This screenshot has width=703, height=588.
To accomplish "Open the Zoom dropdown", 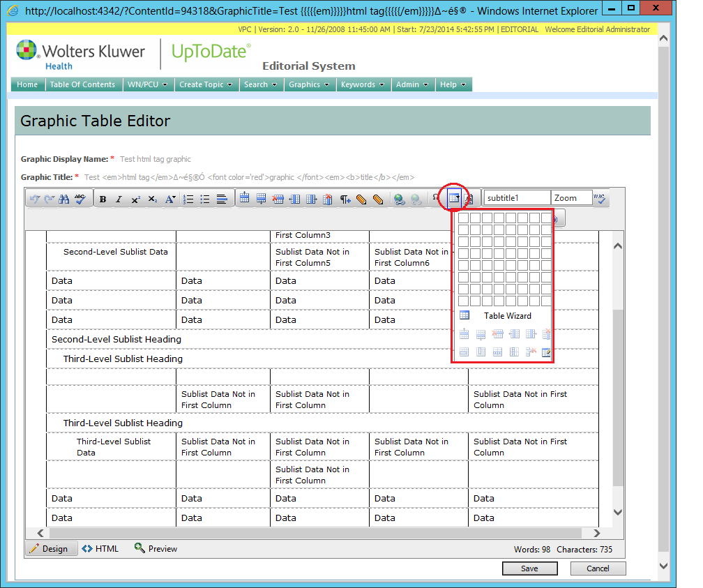I will (x=571, y=198).
